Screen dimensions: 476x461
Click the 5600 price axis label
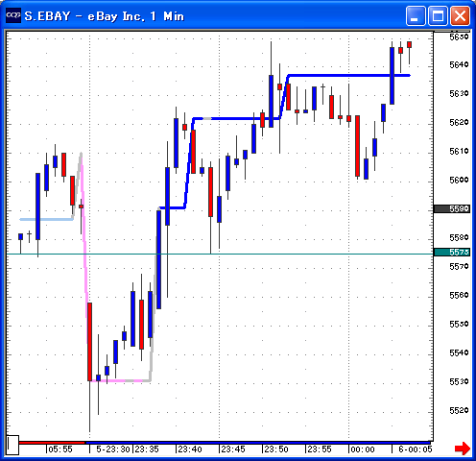click(x=459, y=181)
